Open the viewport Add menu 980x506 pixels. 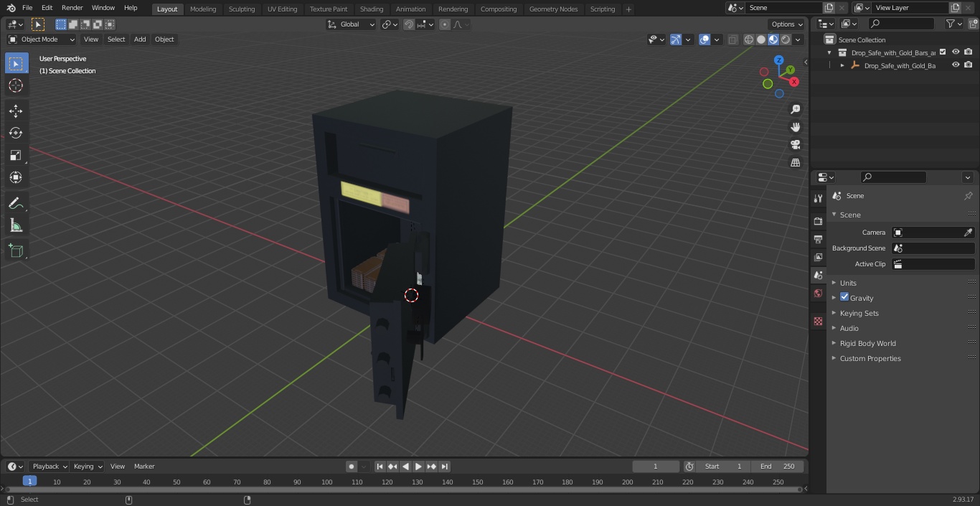tap(140, 39)
